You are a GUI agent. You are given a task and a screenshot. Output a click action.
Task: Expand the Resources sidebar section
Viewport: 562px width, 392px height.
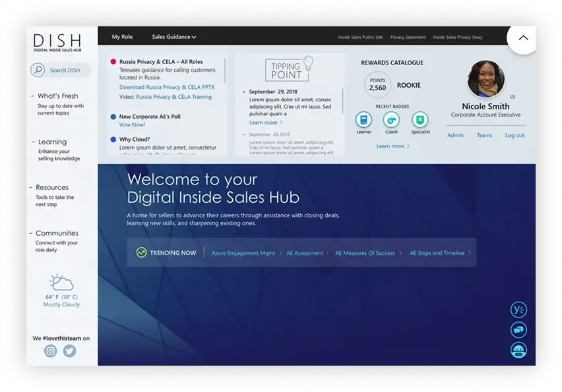point(52,187)
